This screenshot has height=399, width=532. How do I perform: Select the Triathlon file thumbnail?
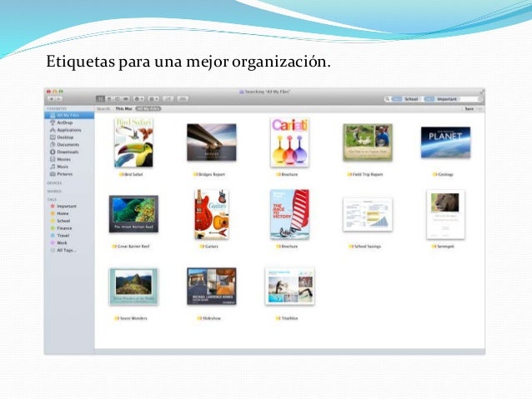(289, 287)
